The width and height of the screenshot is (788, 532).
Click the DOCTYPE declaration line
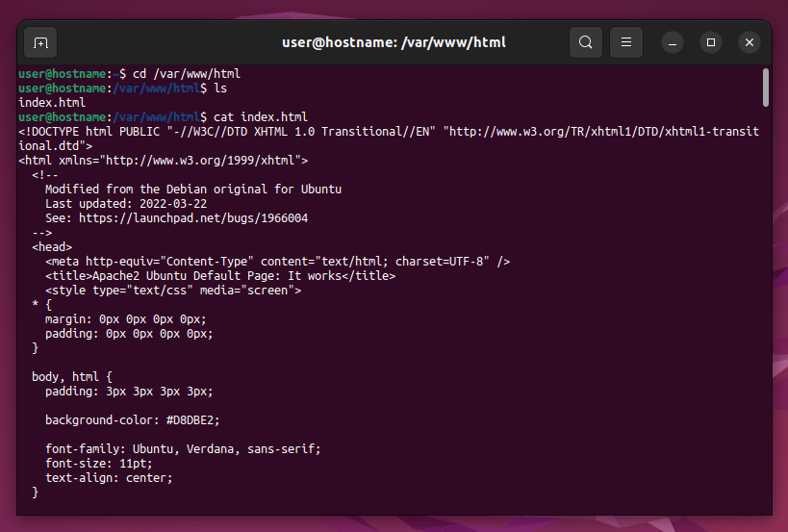(x=389, y=132)
